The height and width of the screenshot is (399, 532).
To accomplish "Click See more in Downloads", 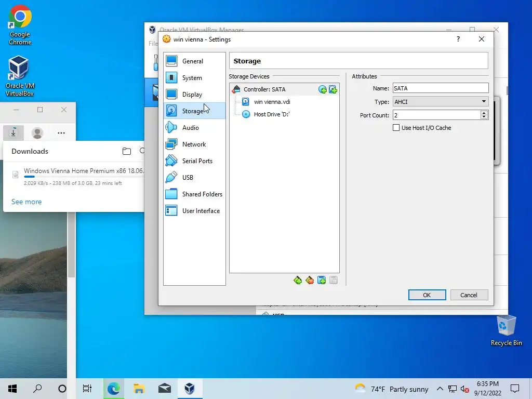I will pos(26,202).
